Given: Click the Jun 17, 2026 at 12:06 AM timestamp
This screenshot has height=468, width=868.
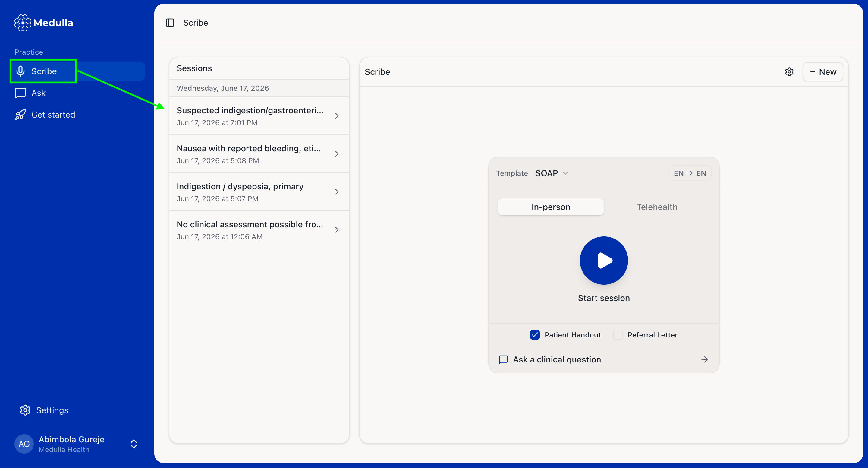Looking at the screenshot, I should pyautogui.click(x=220, y=237).
